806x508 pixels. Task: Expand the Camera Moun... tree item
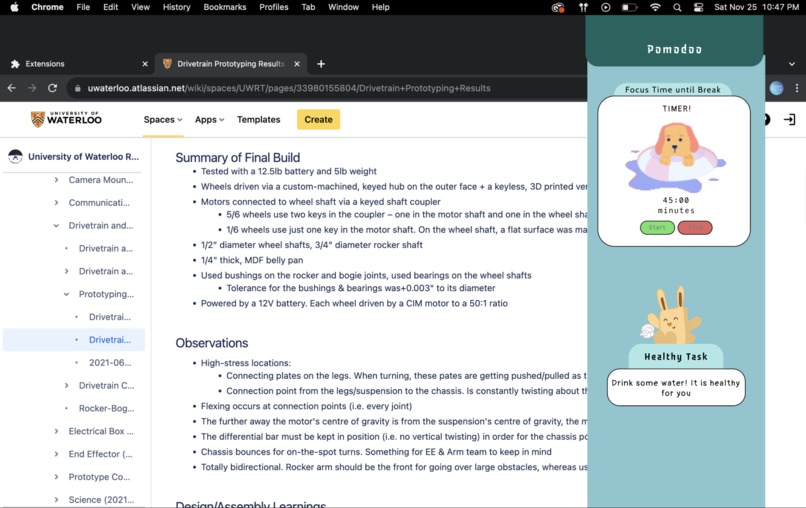click(x=56, y=179)
